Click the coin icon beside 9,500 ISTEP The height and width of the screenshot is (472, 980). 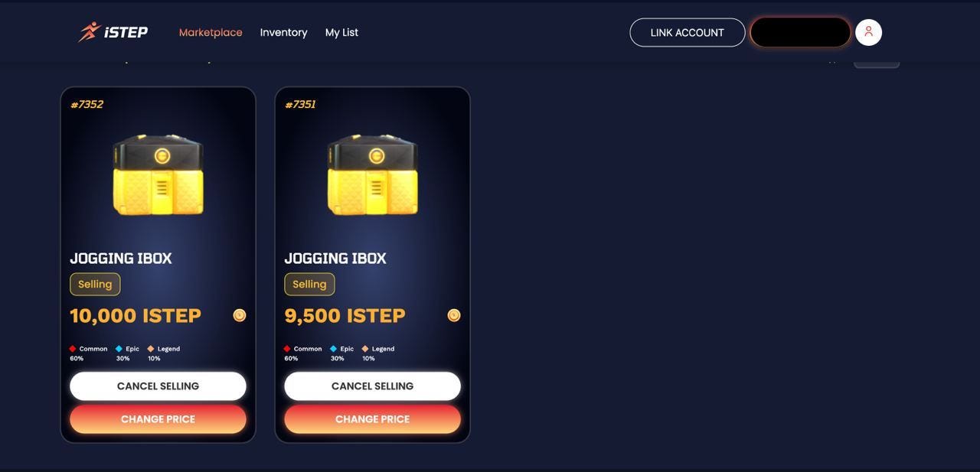(x=454, y=315)
